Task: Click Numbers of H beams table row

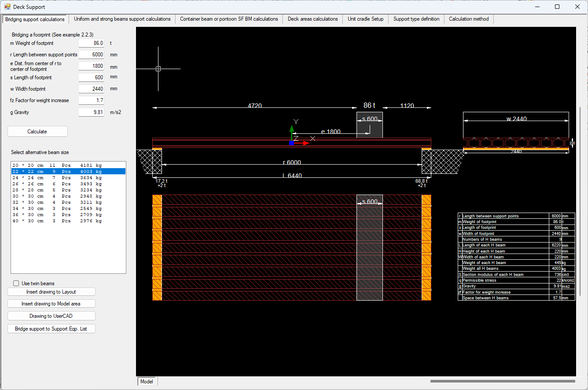Action: (x=516, y=239)
